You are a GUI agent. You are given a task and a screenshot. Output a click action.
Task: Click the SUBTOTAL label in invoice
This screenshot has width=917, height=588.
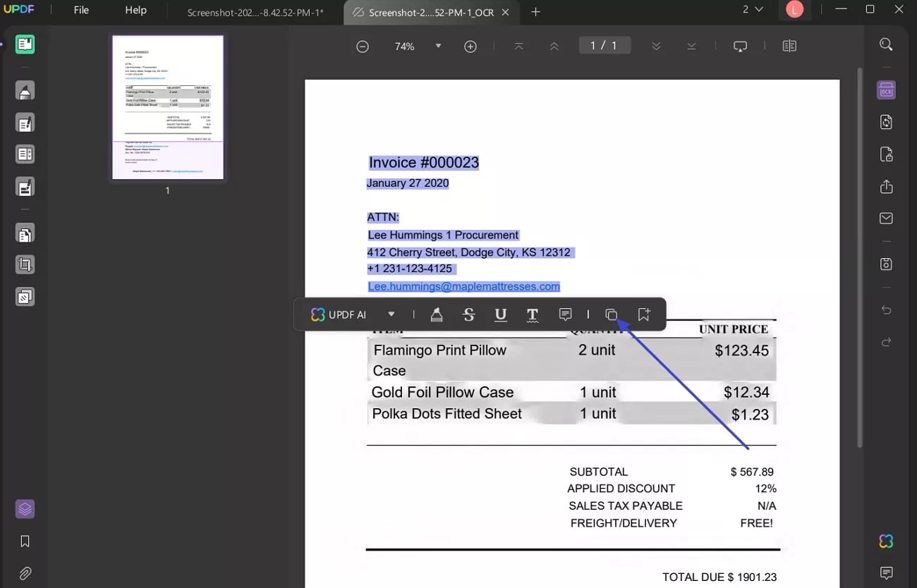coord(598,472)
